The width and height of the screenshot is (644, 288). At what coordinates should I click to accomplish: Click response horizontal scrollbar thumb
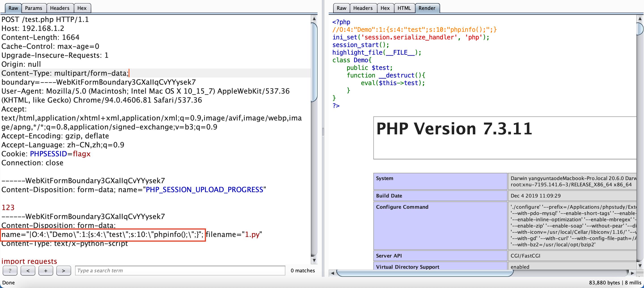425,273
